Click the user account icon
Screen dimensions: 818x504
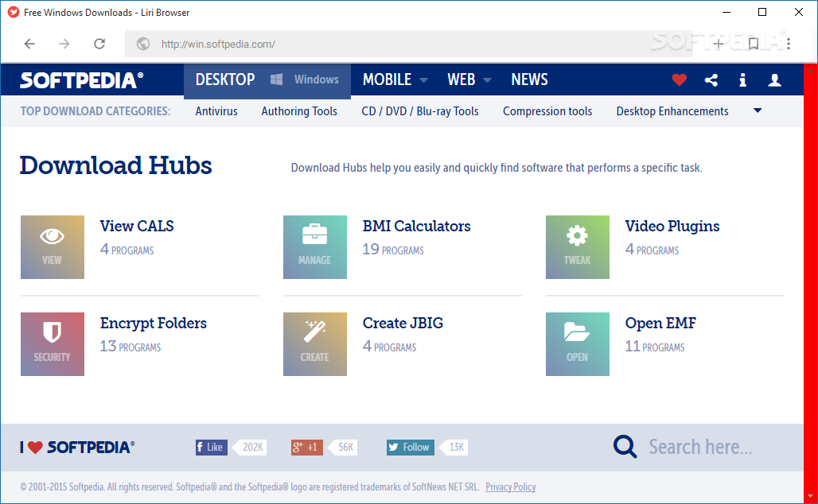(x=775, y=79)
